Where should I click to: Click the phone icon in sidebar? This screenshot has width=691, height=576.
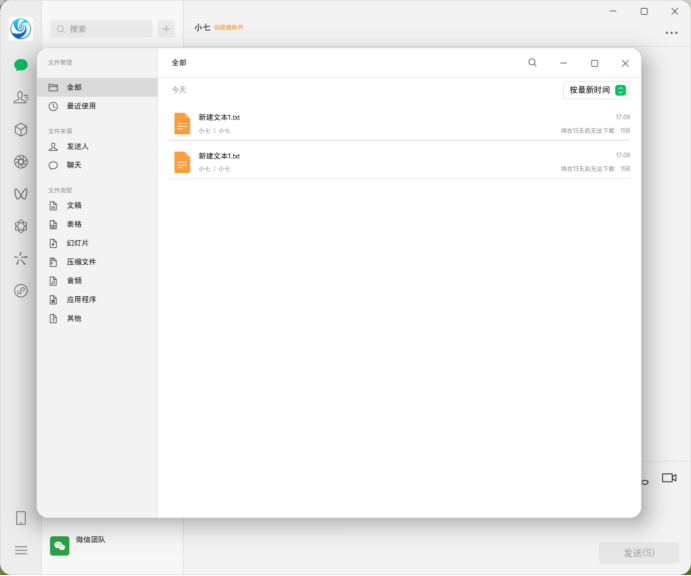21,518
